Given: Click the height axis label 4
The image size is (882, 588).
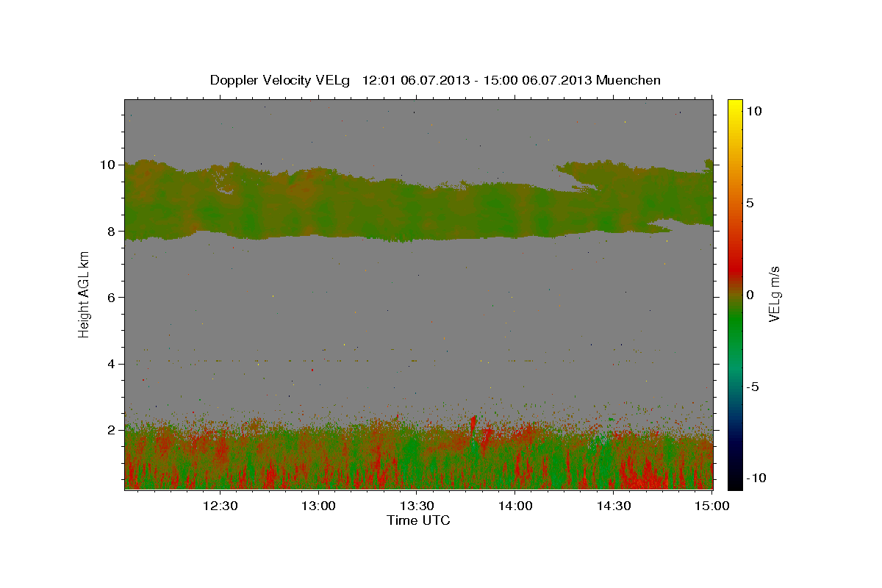Looking at the screenshot, I should click(x=112, y=364).
